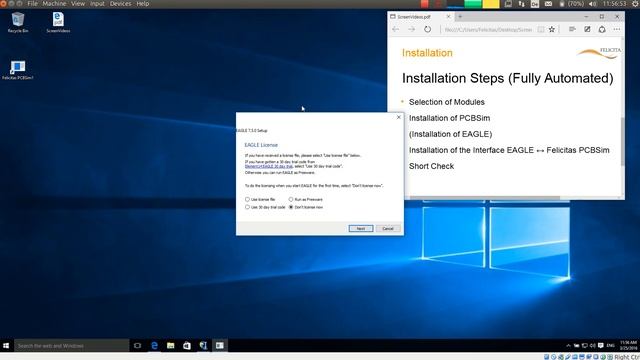This screenshot has height=360, width=640.
Task: Click the 'Short Check' line in PDF
Action: (x=431, y=166)
